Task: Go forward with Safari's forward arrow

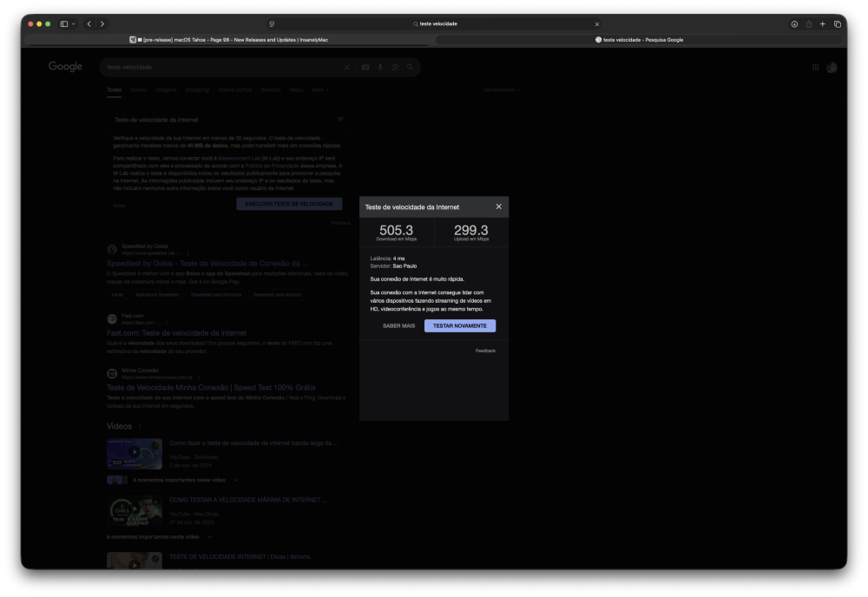Action: pos(102,23)
